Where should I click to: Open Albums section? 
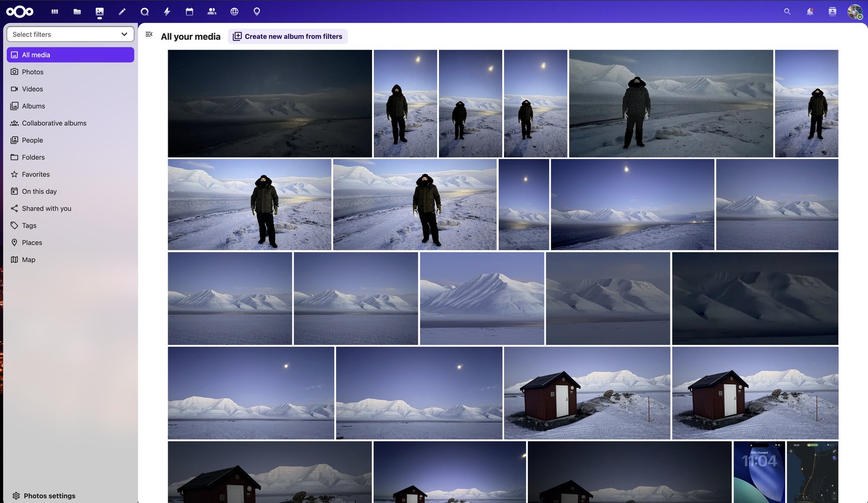click(71, 106)
